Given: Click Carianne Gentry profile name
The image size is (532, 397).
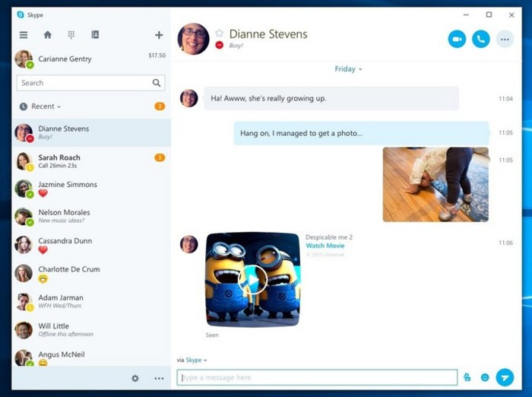Looking at the screenshot, I should 65,59.
